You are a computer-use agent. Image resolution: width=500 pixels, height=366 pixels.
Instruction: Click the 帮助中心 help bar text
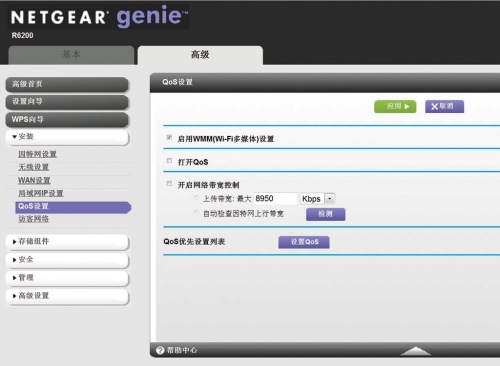pyautogui.click(x=182, y=350)
